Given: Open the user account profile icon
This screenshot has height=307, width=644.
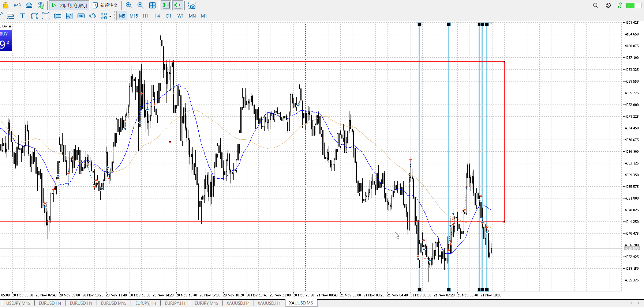Looking at the screenshot, I should point(608,5).
